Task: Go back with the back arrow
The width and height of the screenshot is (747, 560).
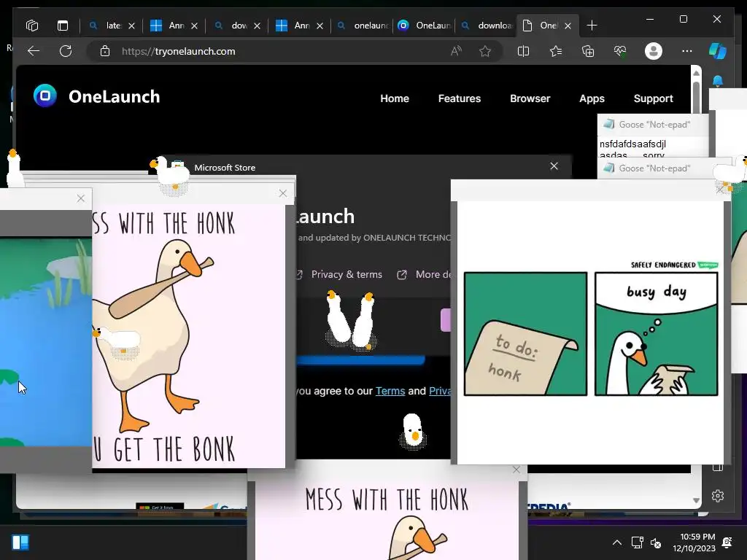Action: pyautogui.click(x=34, y=51)
